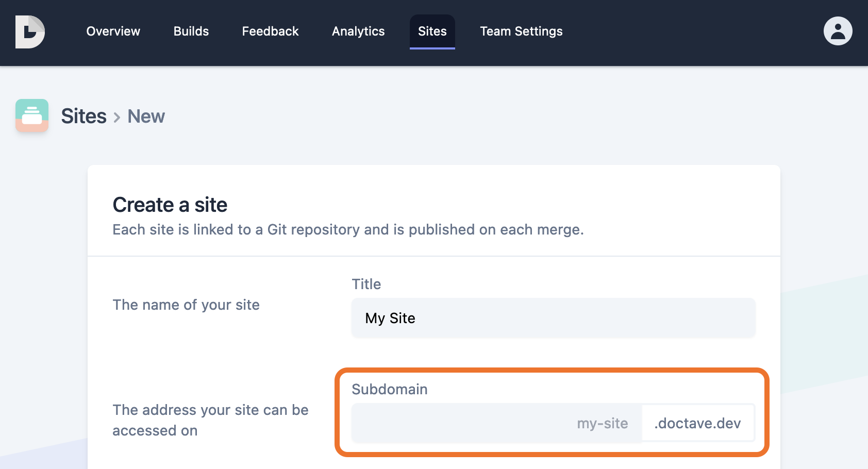Click the Title input containing My Site

553,318
